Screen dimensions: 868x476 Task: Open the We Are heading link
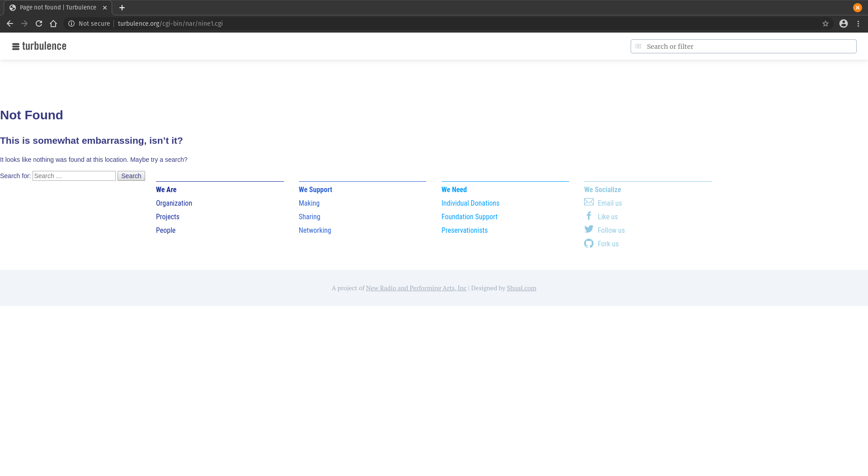click(x=166, y=190)
